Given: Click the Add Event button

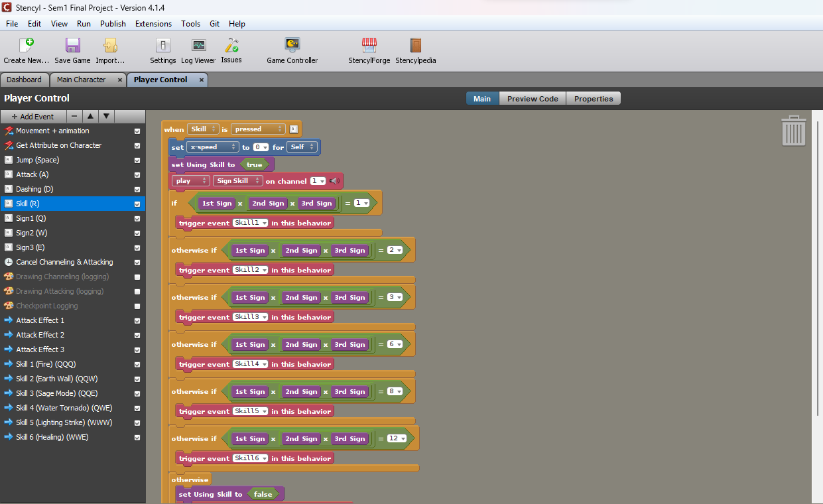Looking at the screenshot, I should click(x=33, y=117).
